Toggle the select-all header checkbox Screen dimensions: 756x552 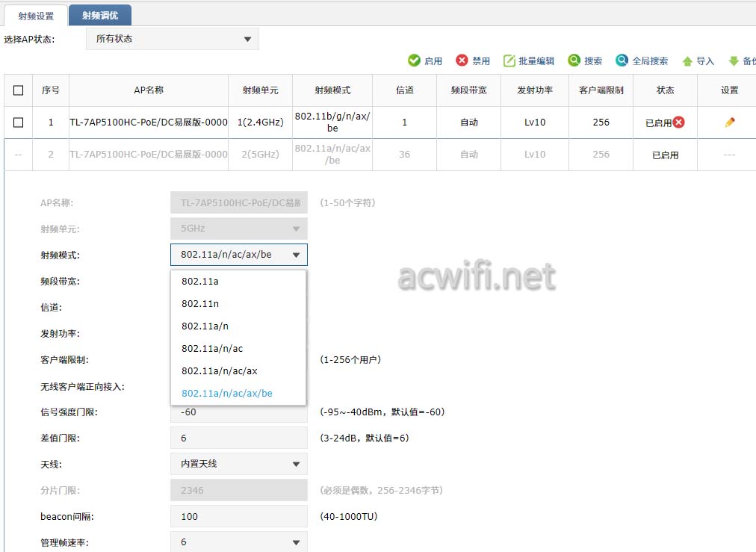click(x=19, y=90)
